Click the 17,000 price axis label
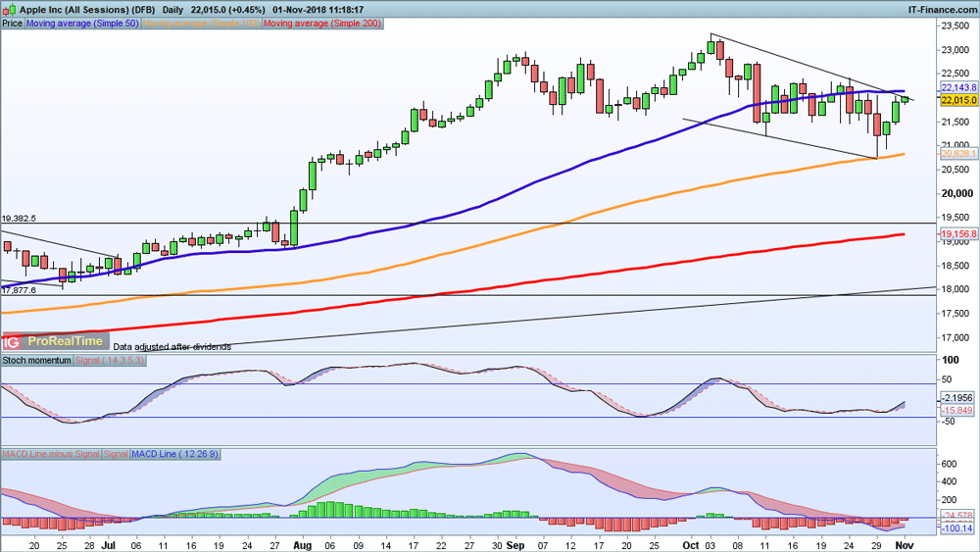The width and height of the screenshot is (980, 552). 957,337
